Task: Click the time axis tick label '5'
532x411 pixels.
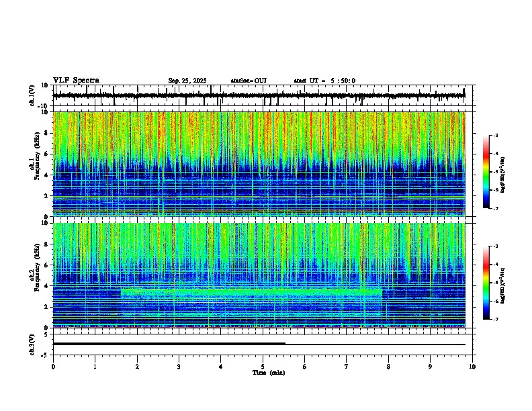Action: [x=263, y=367]
